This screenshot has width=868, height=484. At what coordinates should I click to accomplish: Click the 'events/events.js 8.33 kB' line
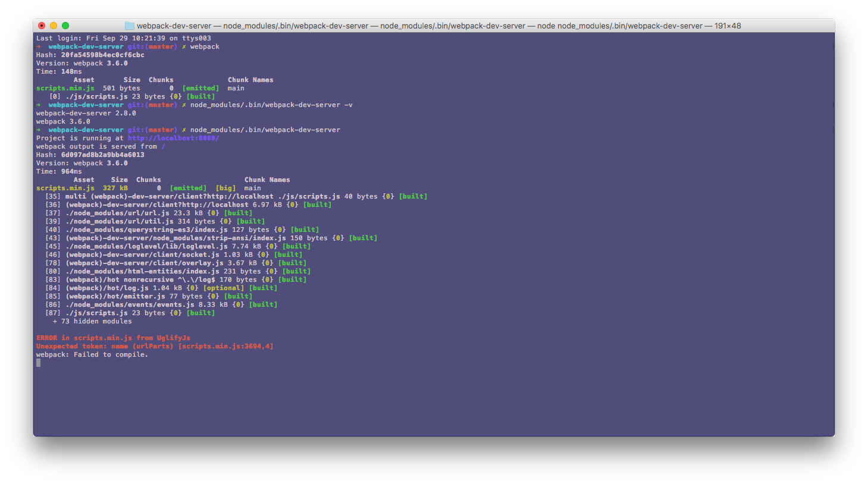pos(161,304)
